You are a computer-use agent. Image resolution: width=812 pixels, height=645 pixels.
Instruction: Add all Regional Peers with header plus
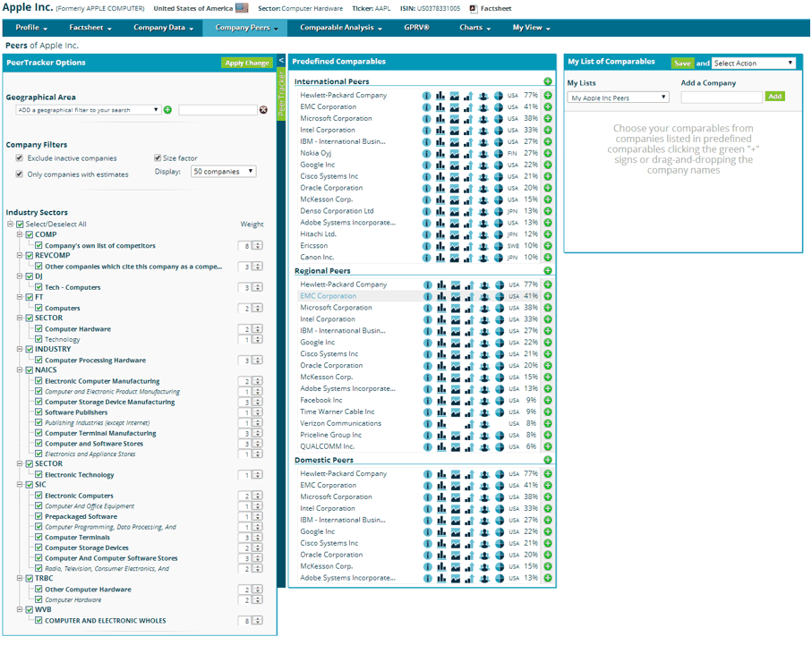click(548, 271)
